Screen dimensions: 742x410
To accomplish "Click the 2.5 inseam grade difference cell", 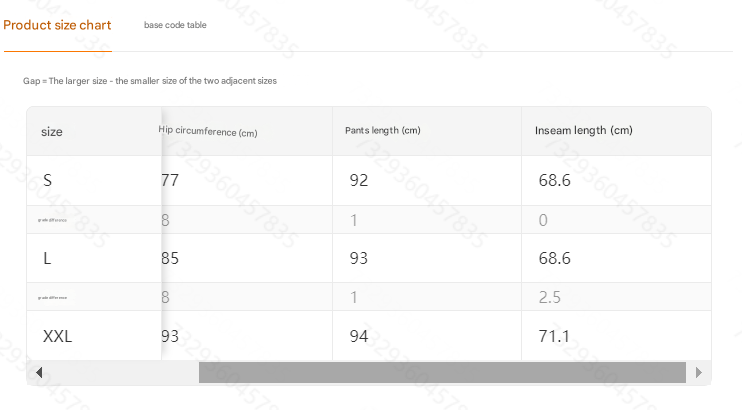I will (549, 297).
